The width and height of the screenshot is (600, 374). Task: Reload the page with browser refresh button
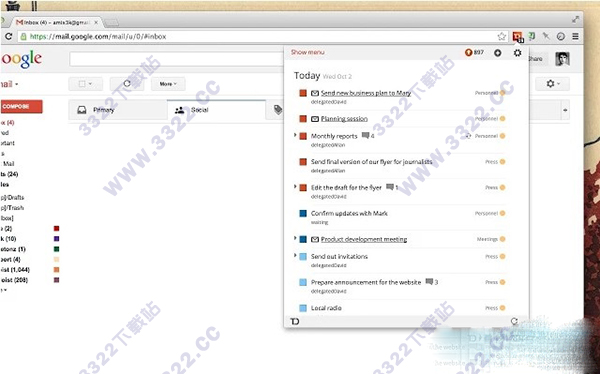[8, 36]
